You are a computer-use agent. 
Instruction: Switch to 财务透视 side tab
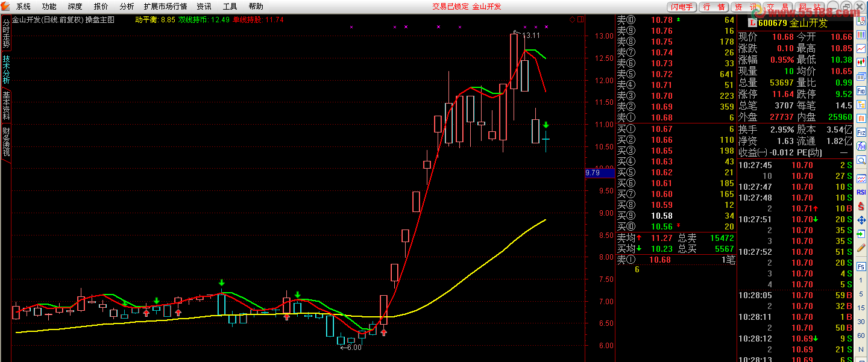(x=6, y=142)
